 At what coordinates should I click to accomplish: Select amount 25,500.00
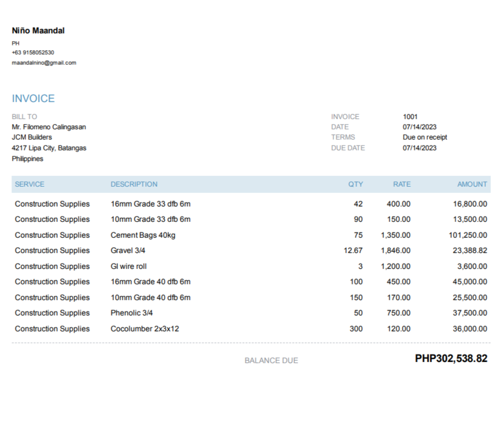pyautogui.click(x=470, y=297)
